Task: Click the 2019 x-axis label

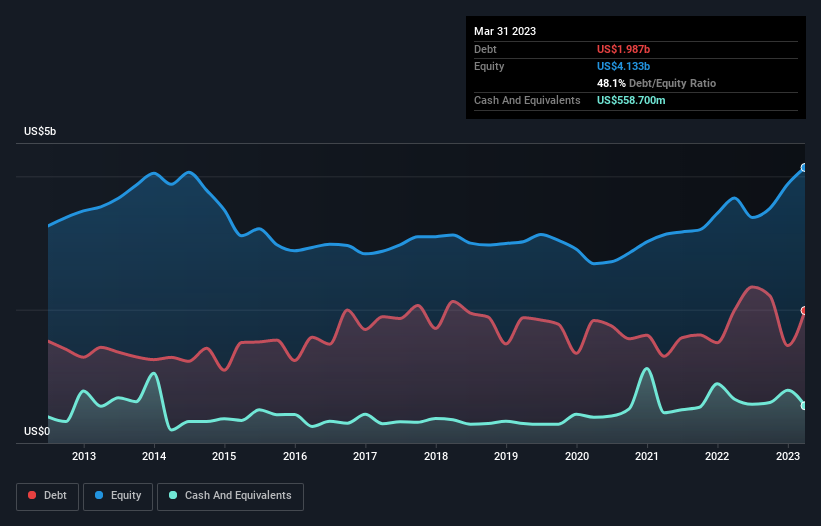Action: [x=506, y=456]
